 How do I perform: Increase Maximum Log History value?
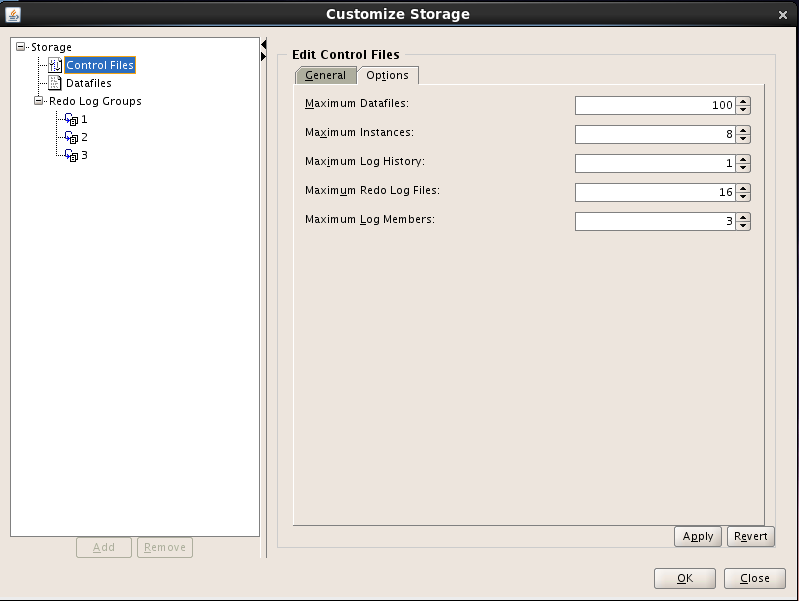coord(743,160)
